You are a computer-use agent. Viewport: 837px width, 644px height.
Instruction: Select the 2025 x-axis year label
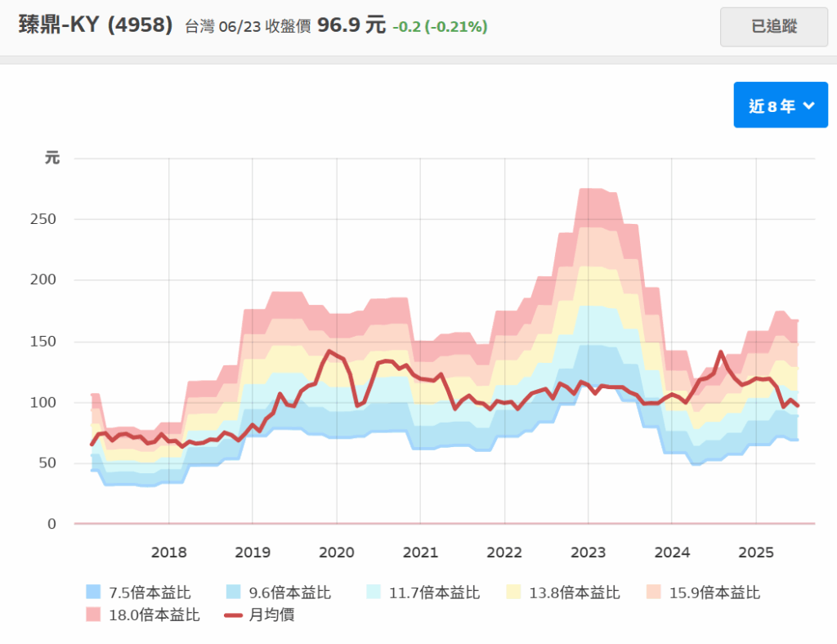pyautogui.click(x=755, y=552)
